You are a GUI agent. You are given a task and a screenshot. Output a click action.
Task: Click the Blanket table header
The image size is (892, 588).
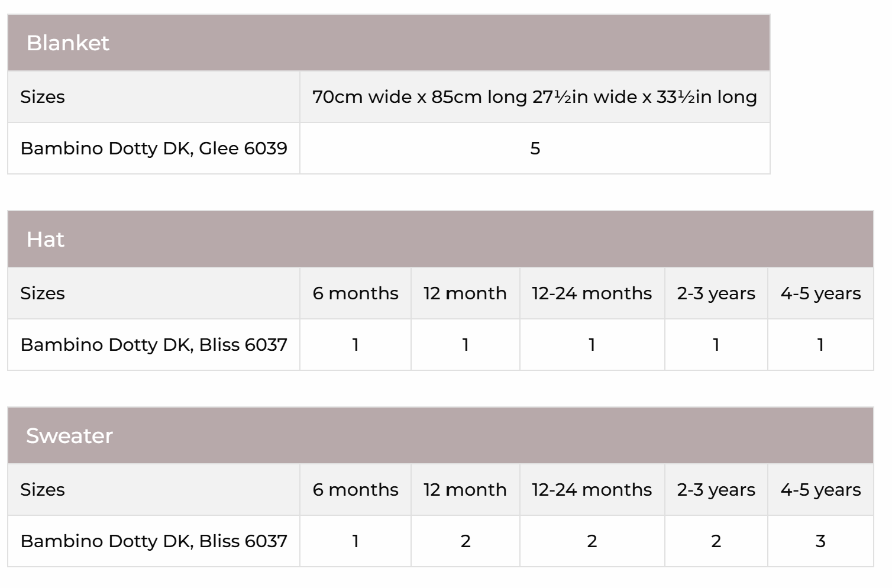pyautogui.click(x=67, y=43)
